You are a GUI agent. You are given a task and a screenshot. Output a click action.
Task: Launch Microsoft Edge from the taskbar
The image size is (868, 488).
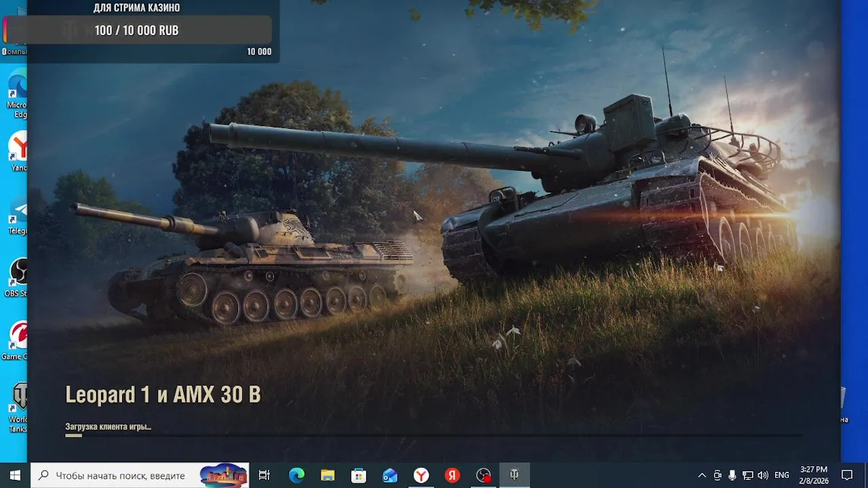[296, 475]
